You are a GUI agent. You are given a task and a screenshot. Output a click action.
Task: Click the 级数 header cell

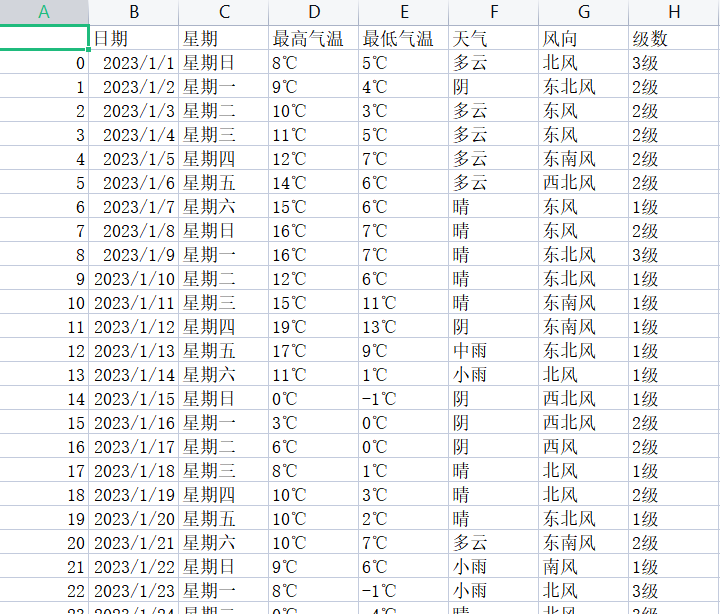click(674, 39)
